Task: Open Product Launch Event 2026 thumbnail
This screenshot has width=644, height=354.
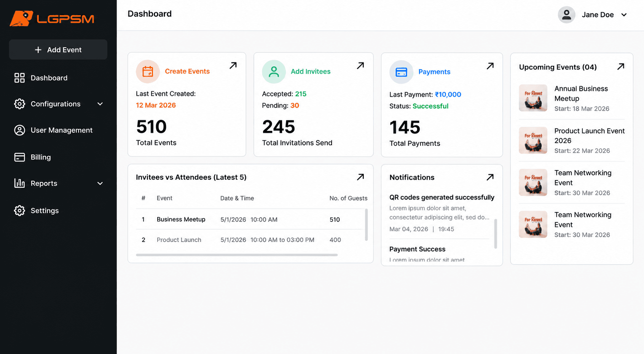Action: (x=533, y=140)
